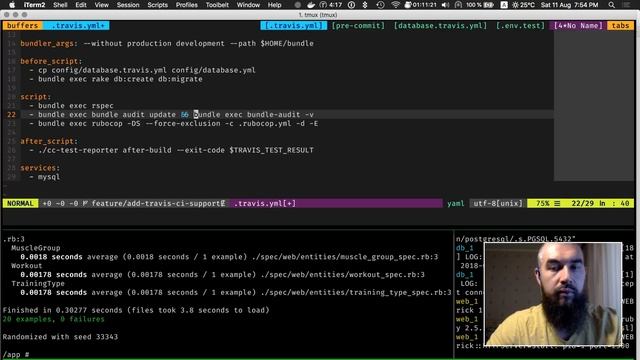Open the iTerm2 application menu
The width and height of the screenshot is (640, 360).
pyautogui.click(x=34, y=5)
